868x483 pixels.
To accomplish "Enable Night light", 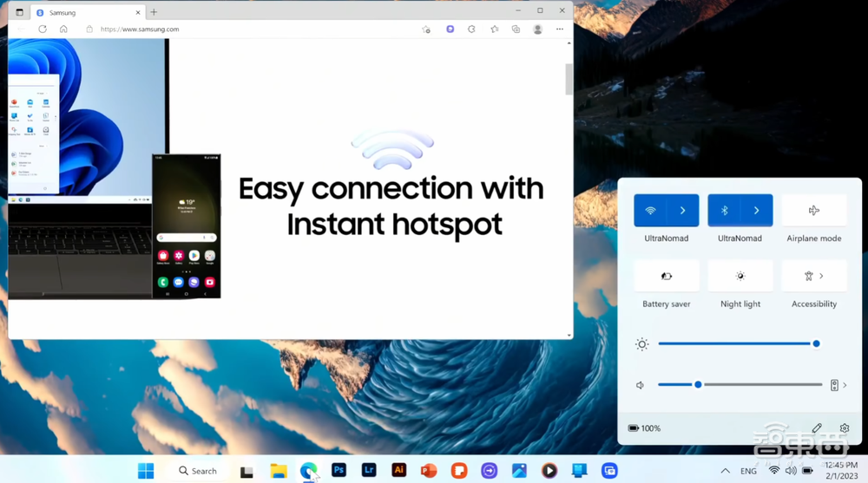I will 740,276.
